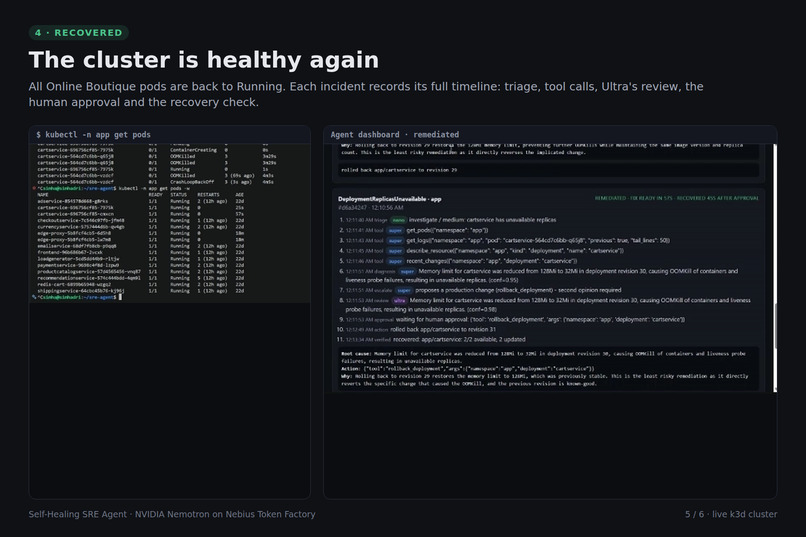Click the 'NAME' column header in terminal

(43, 195)
